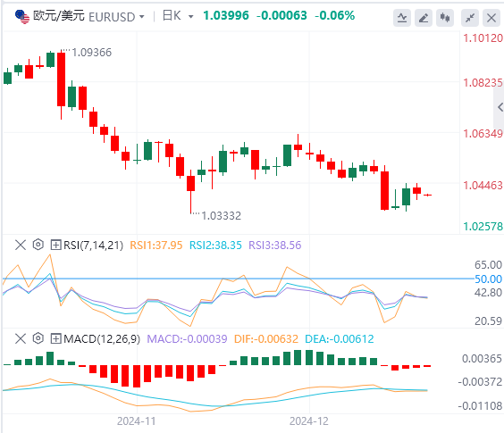The width and height of the screenshot is (504, 433).
Task: Collapse chart using the shrink arrows icon
Action: 470,18
